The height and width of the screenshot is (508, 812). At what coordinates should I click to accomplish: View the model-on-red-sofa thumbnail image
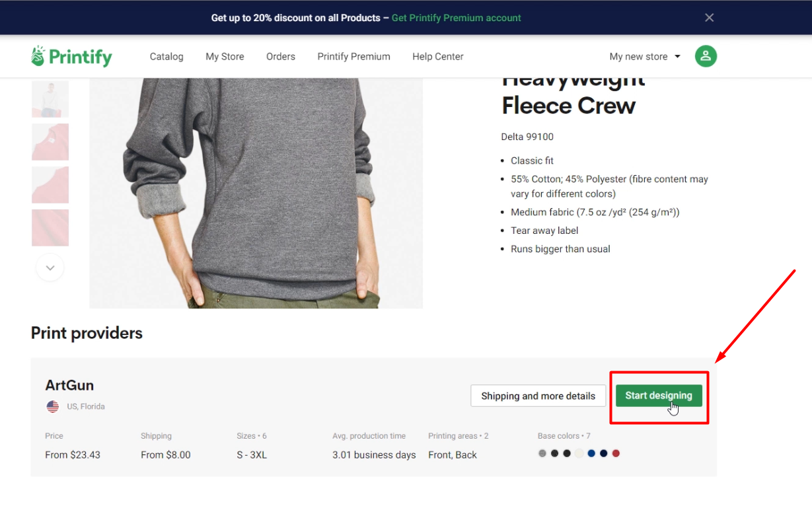pyautogui.click(x=50, y=99)
